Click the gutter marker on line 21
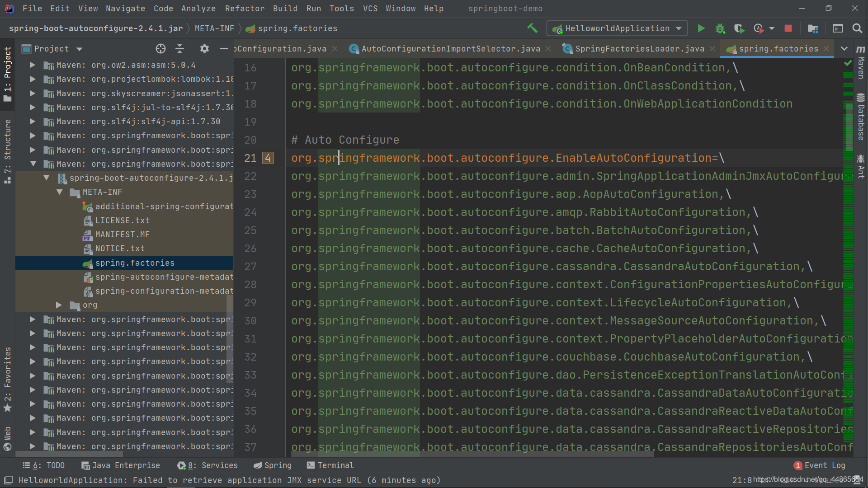Screen dimensions: 868x488 tap(268, 158)
